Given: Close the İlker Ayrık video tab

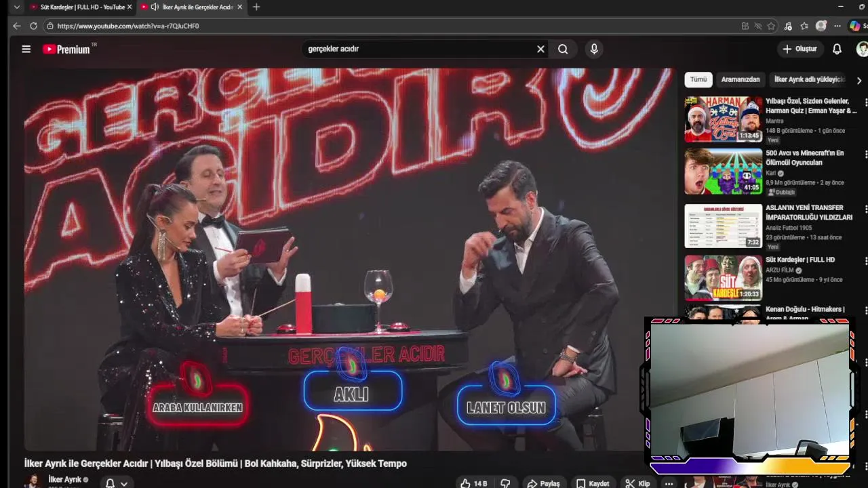Looking at the screenshot, I should click(239, 7).
